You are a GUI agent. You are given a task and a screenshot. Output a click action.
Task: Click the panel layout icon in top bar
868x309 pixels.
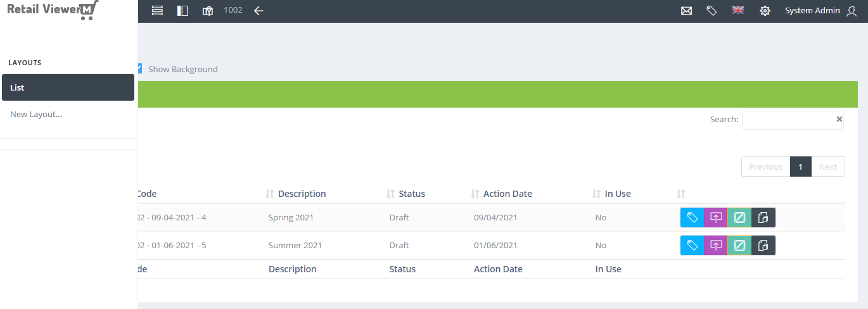pyautogui.click(x=182, y=11)
